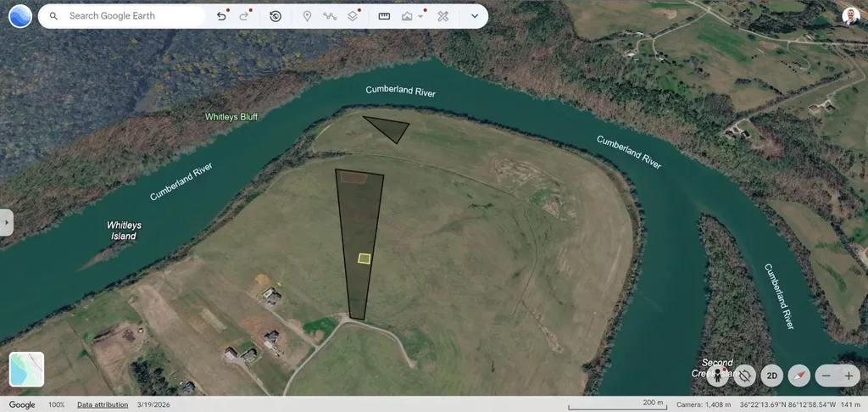This screenshot has height=412, width=868.
Task: Open the map layers tool
Action: tap(353, 16)
